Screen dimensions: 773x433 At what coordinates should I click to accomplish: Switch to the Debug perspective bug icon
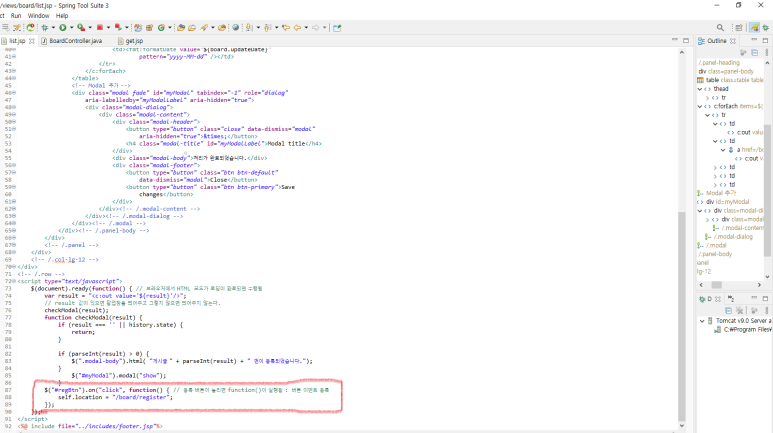[x=766, y=28]
